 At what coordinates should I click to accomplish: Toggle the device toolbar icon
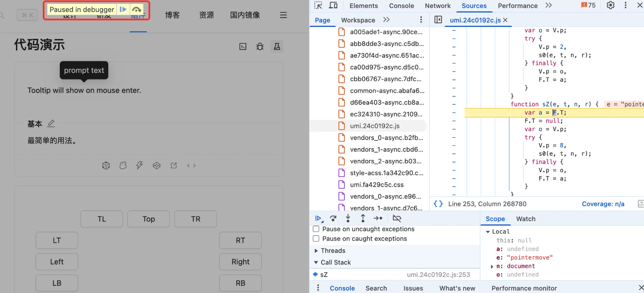point(333,6)
